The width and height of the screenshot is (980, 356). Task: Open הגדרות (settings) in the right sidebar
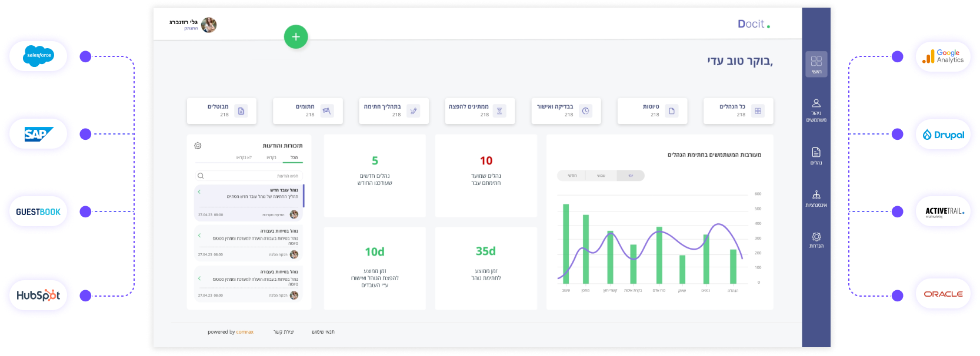[816, 240]
